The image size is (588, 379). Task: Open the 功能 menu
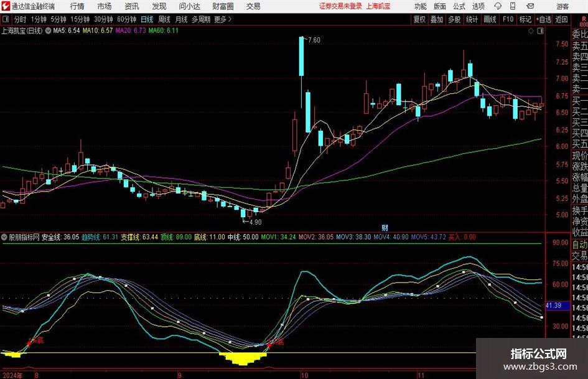[x=421, y=6]
